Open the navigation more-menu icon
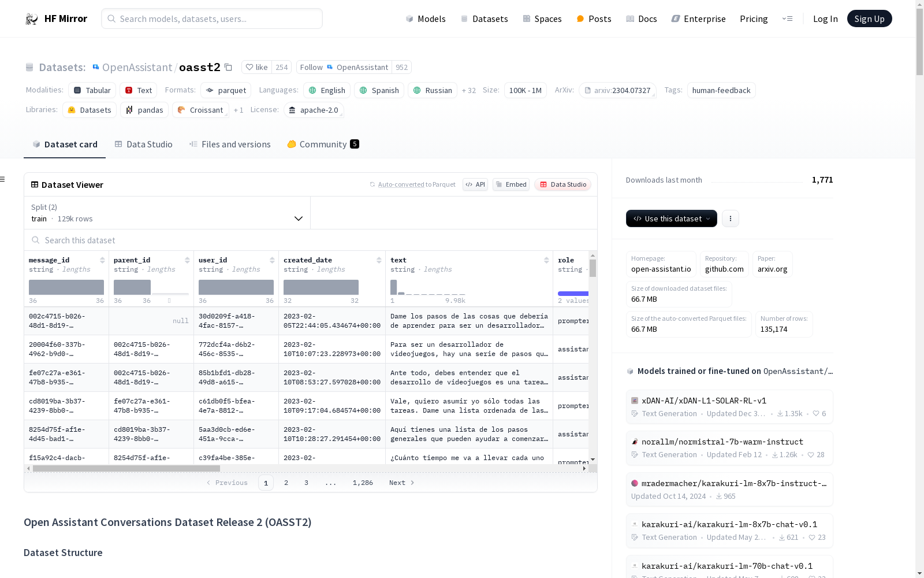This screenshot has height=578, width=924. pyautogui.click(x=787, y=18)
